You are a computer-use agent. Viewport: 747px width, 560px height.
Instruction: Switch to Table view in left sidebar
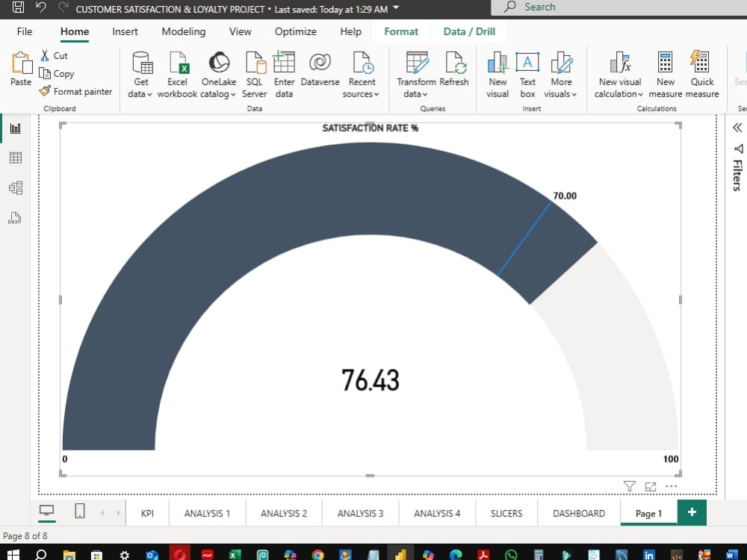[15, 158]
